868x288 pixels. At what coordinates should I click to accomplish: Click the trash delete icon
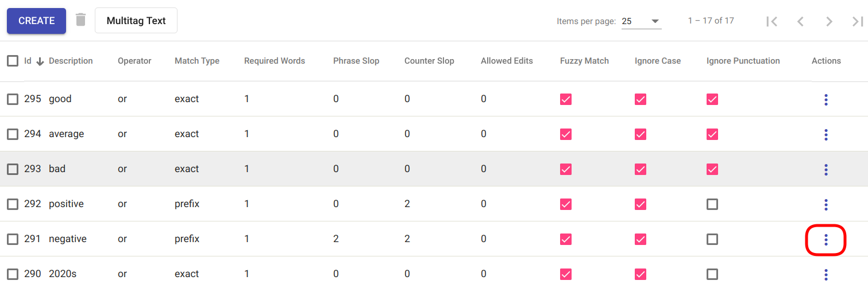(x=81, y=20)
